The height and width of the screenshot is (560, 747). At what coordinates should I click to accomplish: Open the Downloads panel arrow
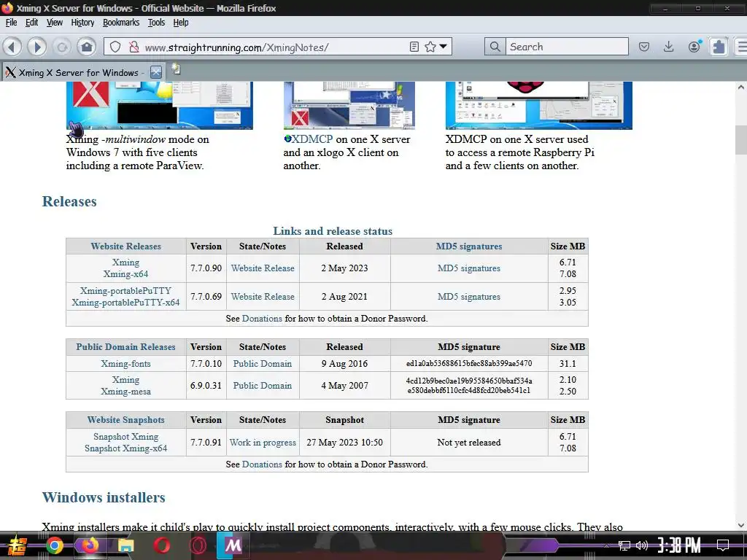coord(669,47)
